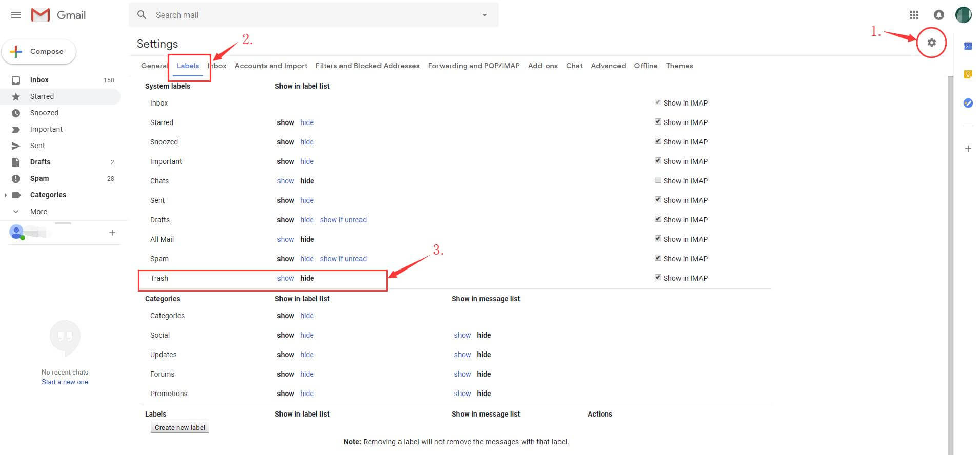980x455 pixels.
Task: Click the Categories label icon
Action: tap(16, 195)
